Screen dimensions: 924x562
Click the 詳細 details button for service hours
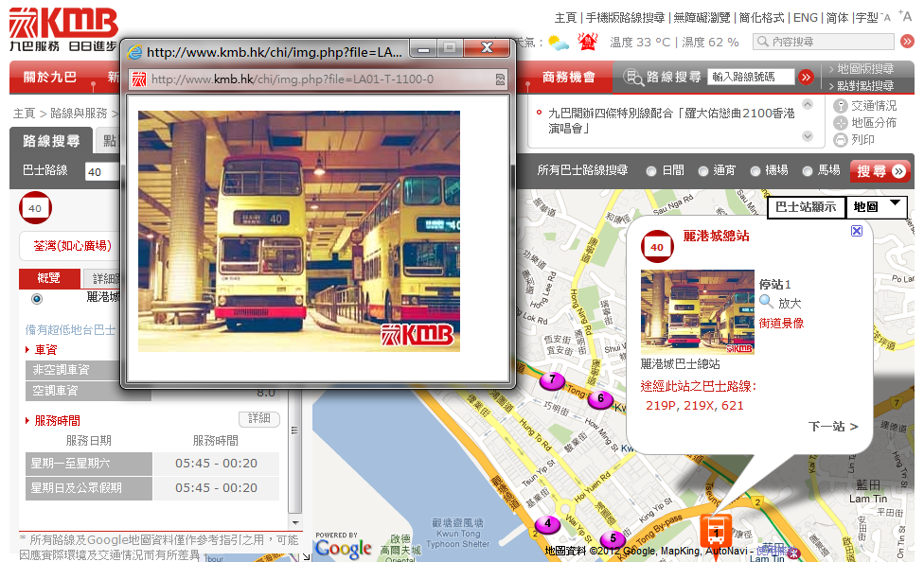(x=259, y=418)
